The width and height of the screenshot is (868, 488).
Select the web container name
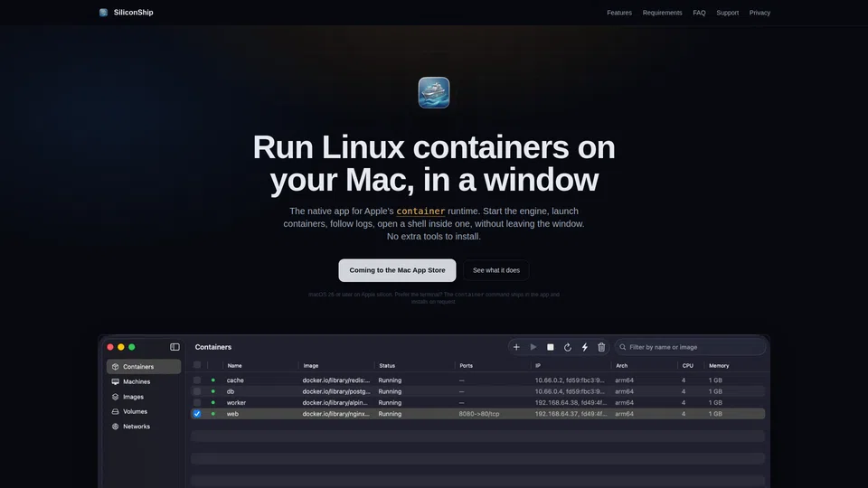coord(232,413)
